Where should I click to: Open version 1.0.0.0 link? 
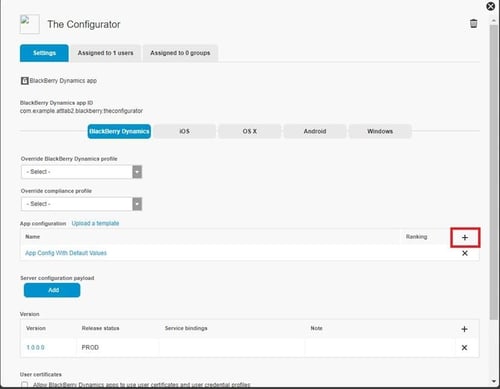tap(35, 347)
